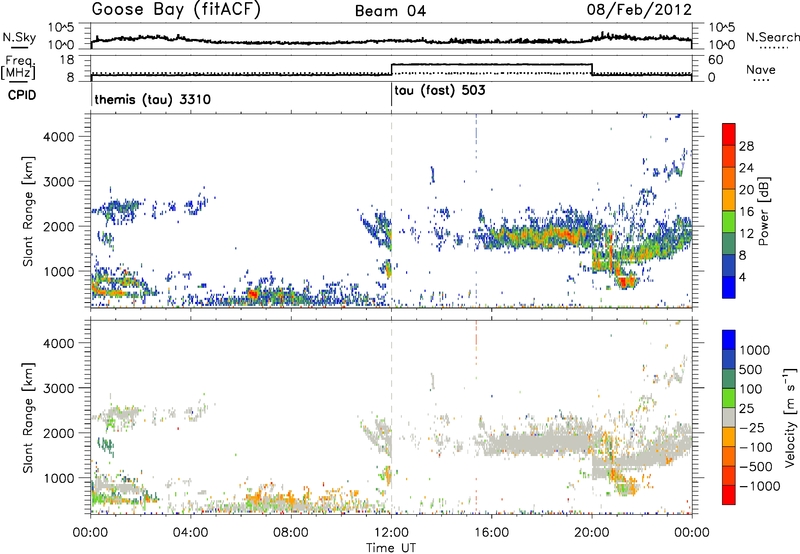Click the 'tau (fast) 503' CPID label

point(440,91)
